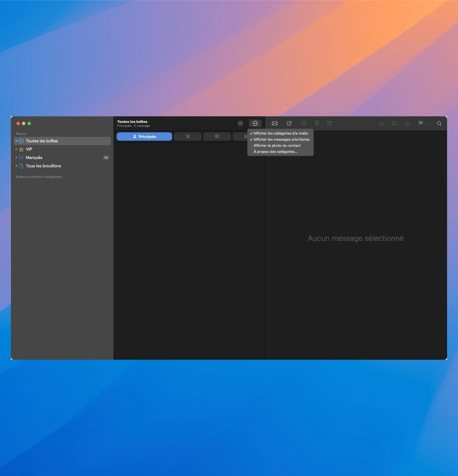Expand the 'Marqués' chevron

pos(16,158)
